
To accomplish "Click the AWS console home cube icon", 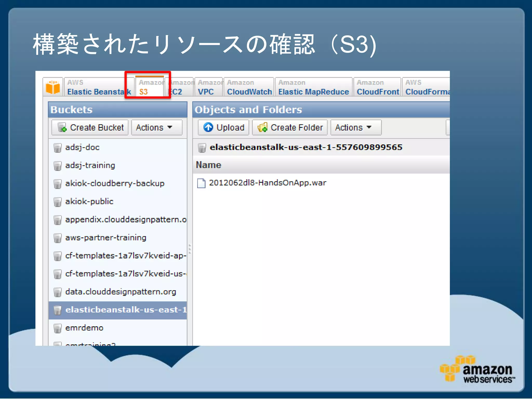I will (53, 87).
